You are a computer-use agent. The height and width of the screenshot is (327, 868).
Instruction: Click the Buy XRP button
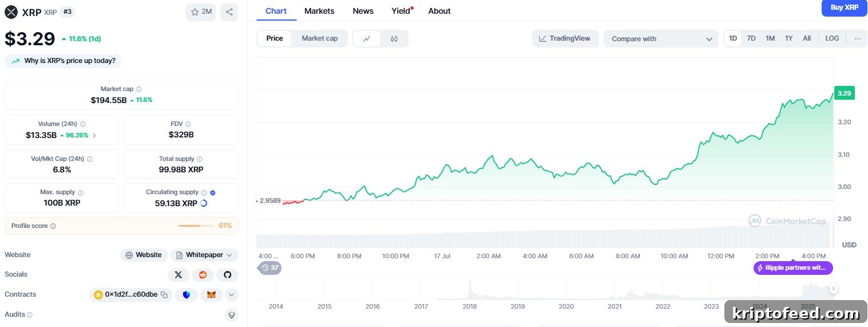844,7
